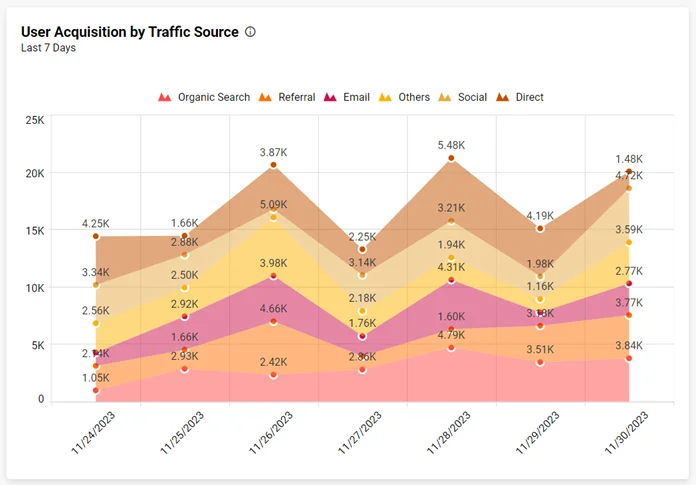Screen dimensions: 696x485
Task: Pick the 1.05K Organic Search data point
Action: 96,390
